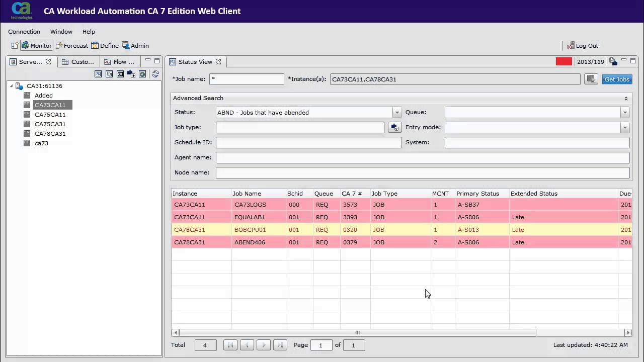
Task: Click the briefcase run icon in server panel
Action: (131, 74)
